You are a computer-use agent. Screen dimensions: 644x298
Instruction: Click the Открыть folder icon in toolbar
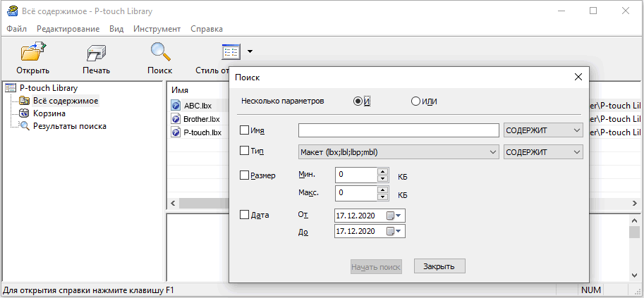[32, 54]
